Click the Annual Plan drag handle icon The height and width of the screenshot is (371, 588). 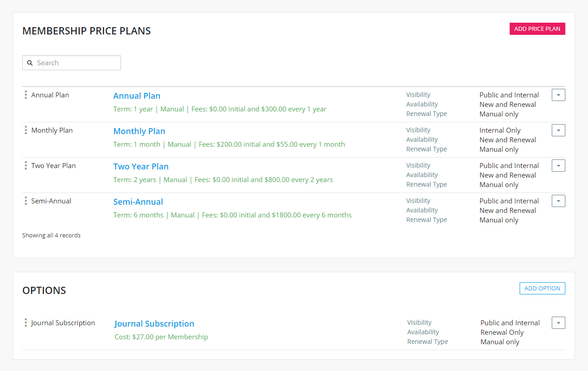click(x=26, y=95)
